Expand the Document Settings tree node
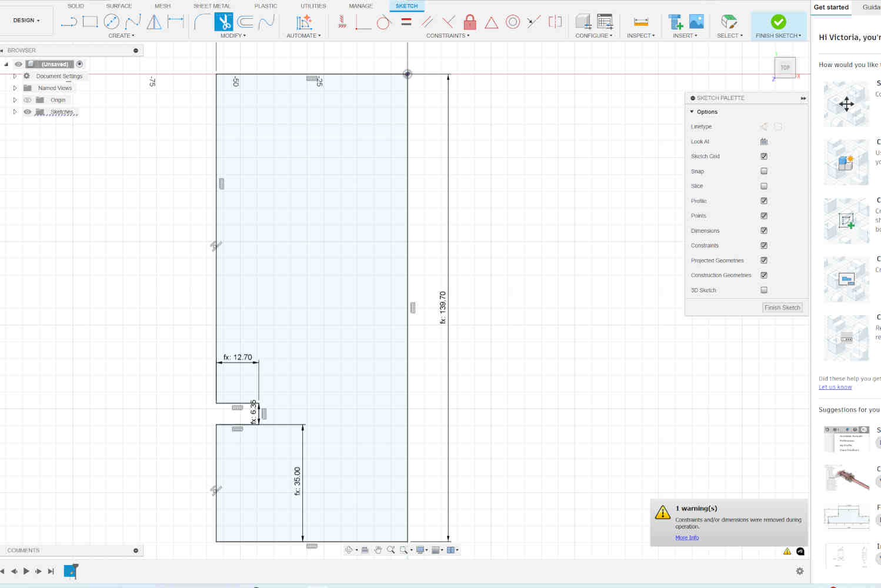The height and width of the screenshot is (588, 881). [15, 76]
